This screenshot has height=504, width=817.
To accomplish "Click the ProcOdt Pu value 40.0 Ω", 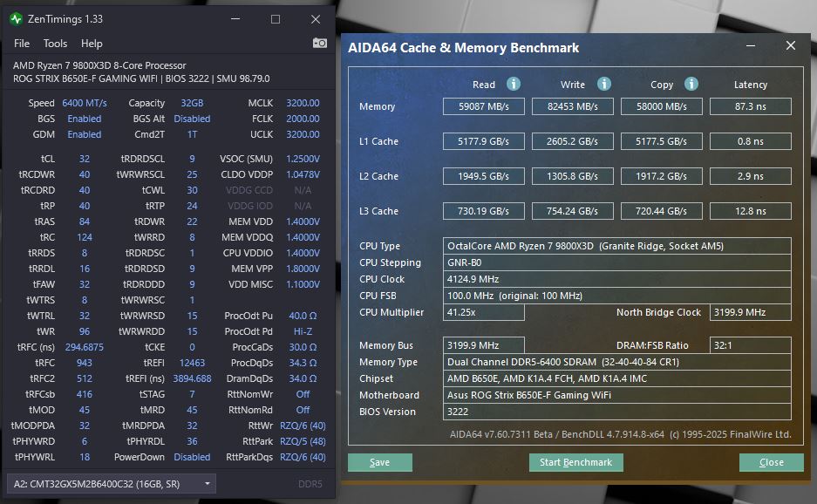I will pos(303,316).
